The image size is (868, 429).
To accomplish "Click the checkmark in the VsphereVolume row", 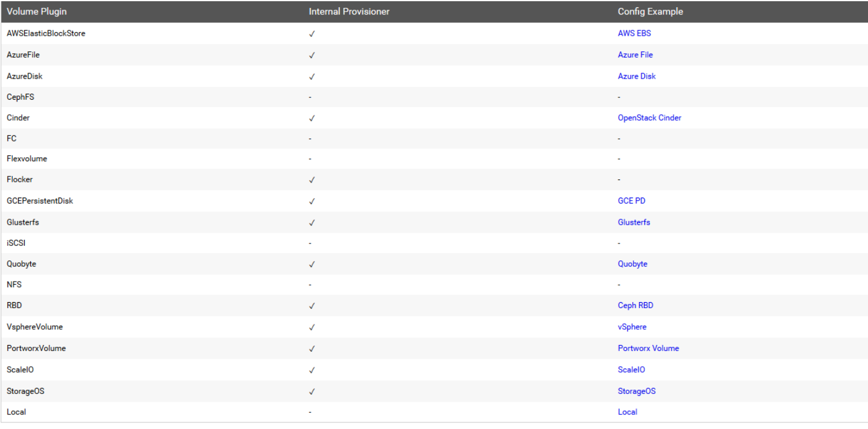I will tap(312, 327).
